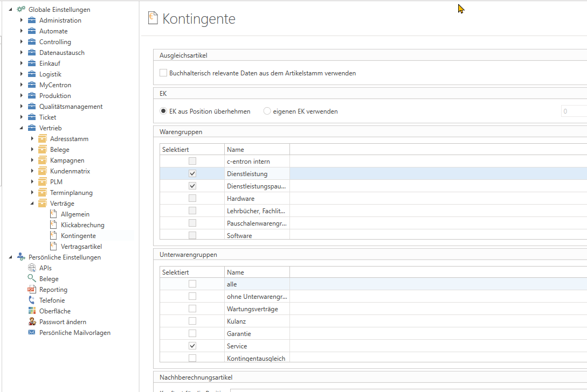Viewport: 587px width, 392px height.
Task: Check the Wartungsverträge Unterwarengruppe checkbox
Action: tap(192, 309)
